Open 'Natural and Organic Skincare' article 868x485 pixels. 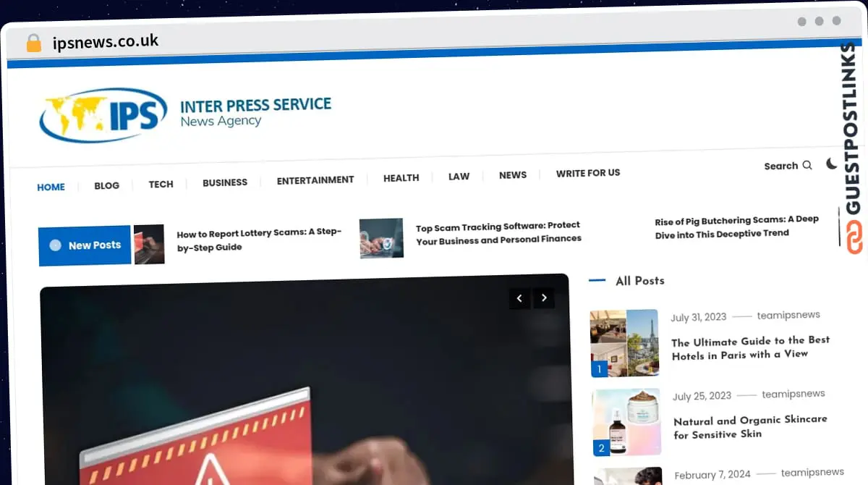point(750,426)
